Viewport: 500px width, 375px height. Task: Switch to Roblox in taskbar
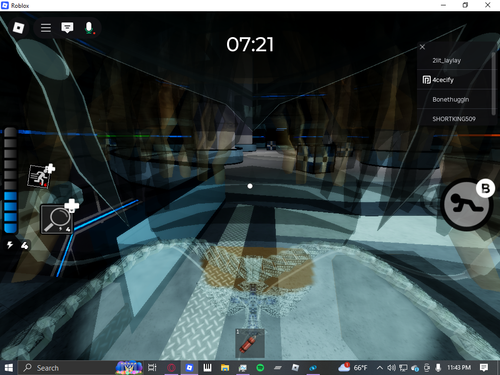189,368
